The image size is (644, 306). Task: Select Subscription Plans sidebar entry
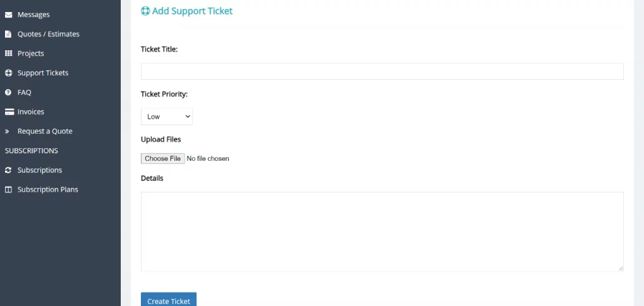pyautogui.click(x=48, y=190)
